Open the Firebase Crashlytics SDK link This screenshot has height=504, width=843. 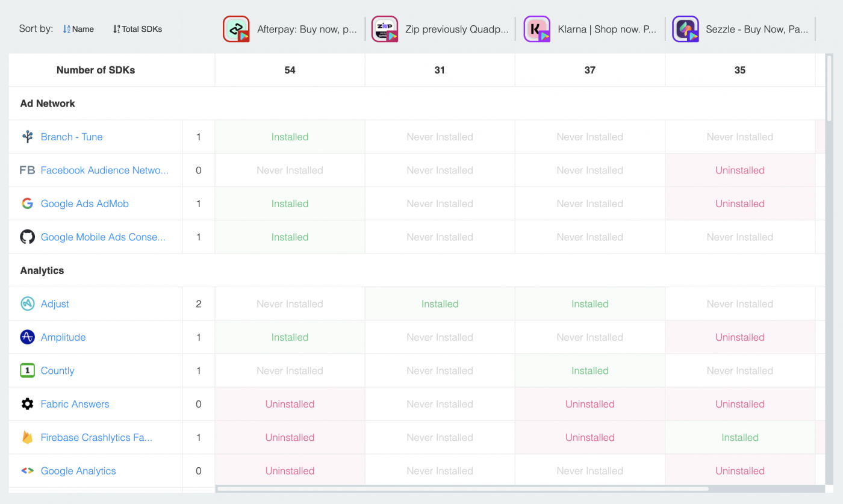pos(96,438)
